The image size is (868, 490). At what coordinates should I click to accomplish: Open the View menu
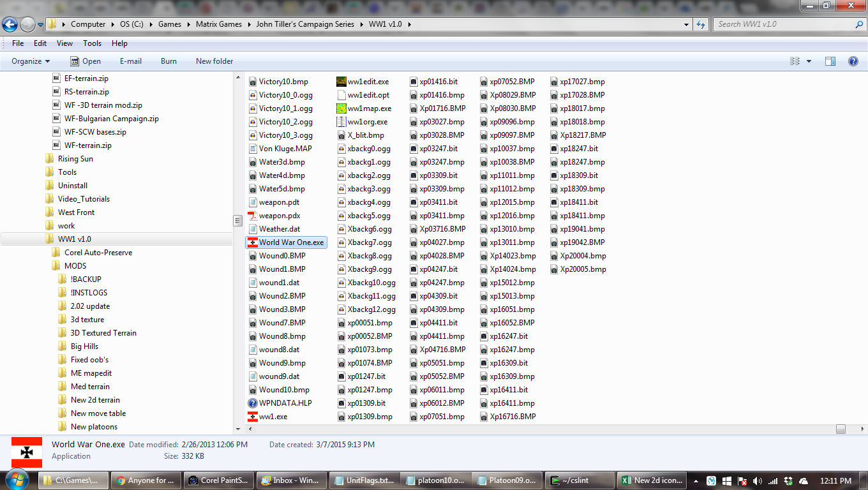click(x=64, y=43)
